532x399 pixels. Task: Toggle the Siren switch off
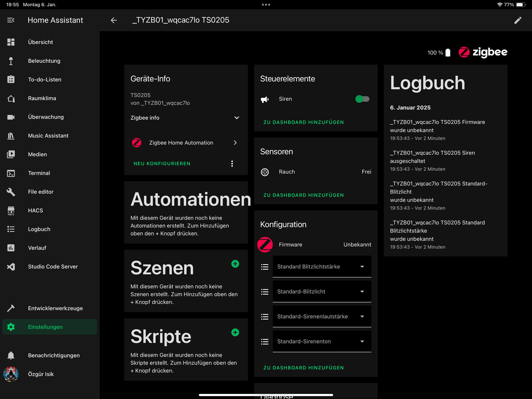362,99
